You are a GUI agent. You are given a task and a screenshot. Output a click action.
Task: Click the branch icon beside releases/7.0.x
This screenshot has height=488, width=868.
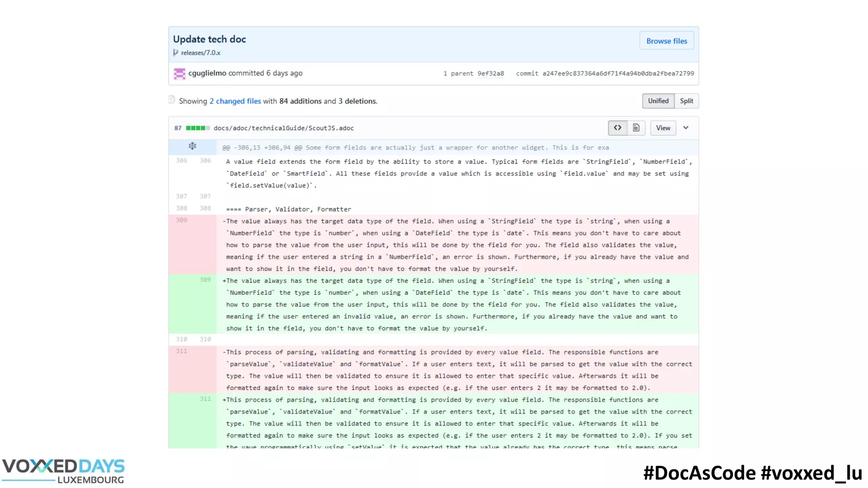175,53
